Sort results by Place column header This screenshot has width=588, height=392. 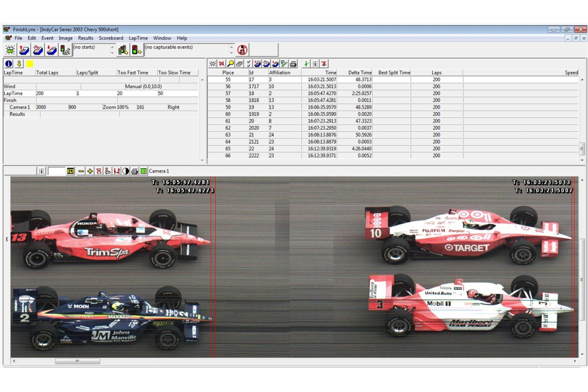click(x=228, y=73)
